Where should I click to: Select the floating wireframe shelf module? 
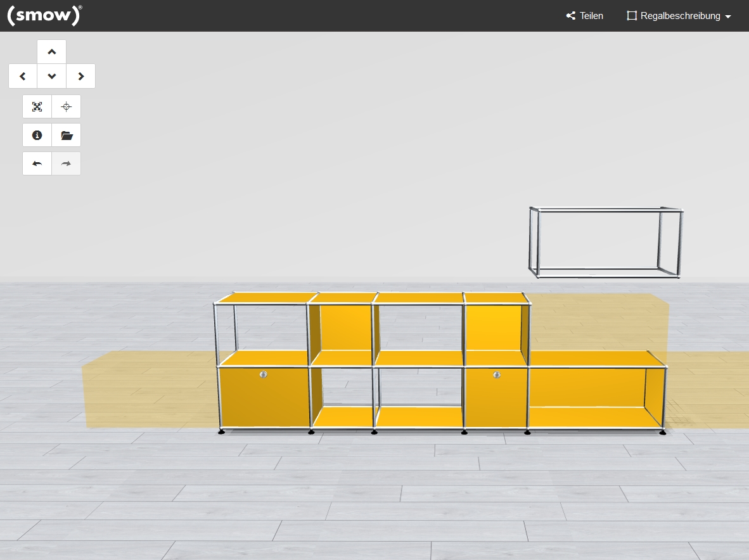605,242
